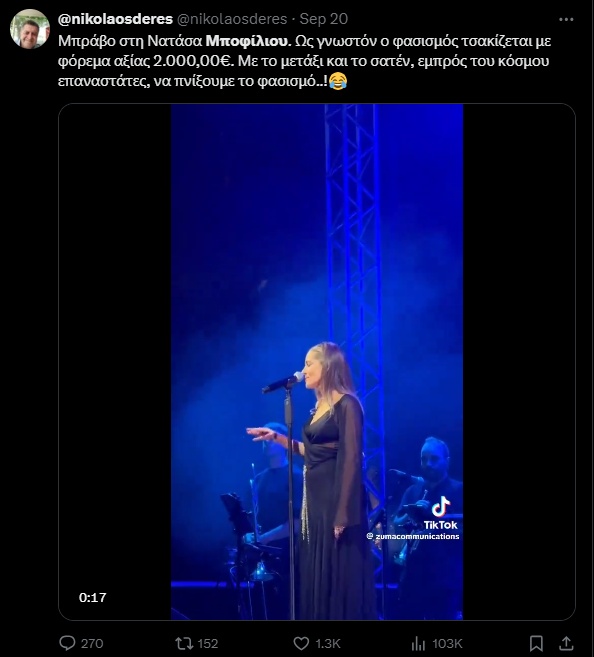This screenshot has width=594, height=657.
Task: Click the highlighted word Μποφίλιου
Action: (248, 41)
